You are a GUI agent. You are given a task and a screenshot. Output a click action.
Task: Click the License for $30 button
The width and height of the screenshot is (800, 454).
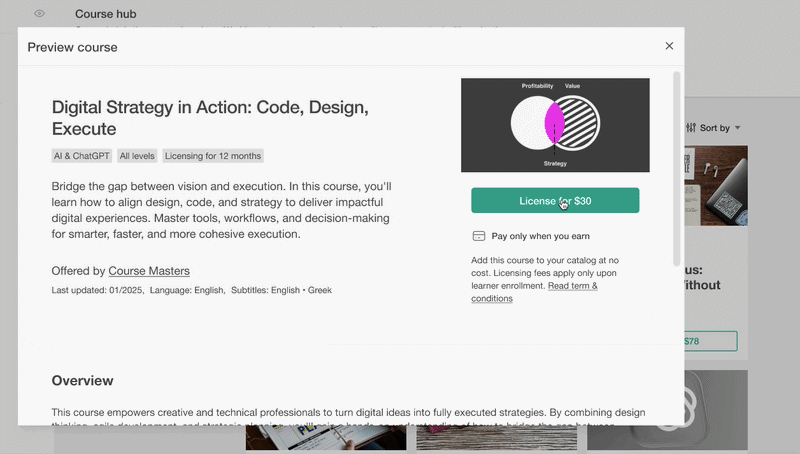coord(555,201)
